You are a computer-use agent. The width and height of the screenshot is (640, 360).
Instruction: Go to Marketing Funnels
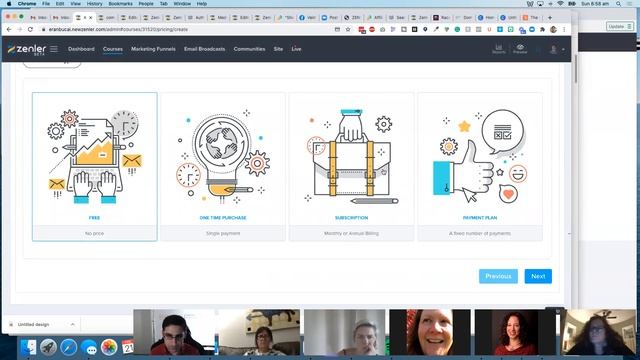[153, 49]
